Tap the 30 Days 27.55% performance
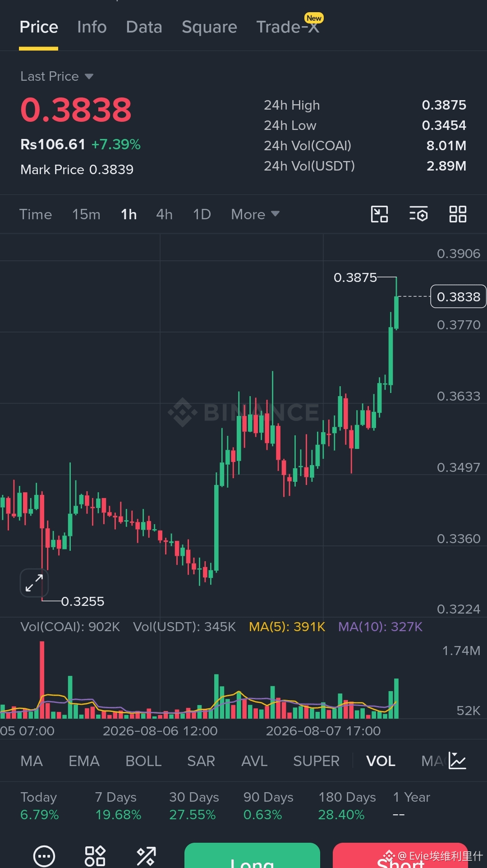The width and height of the screenshot is (487, 868). click(x=194, y=806)
